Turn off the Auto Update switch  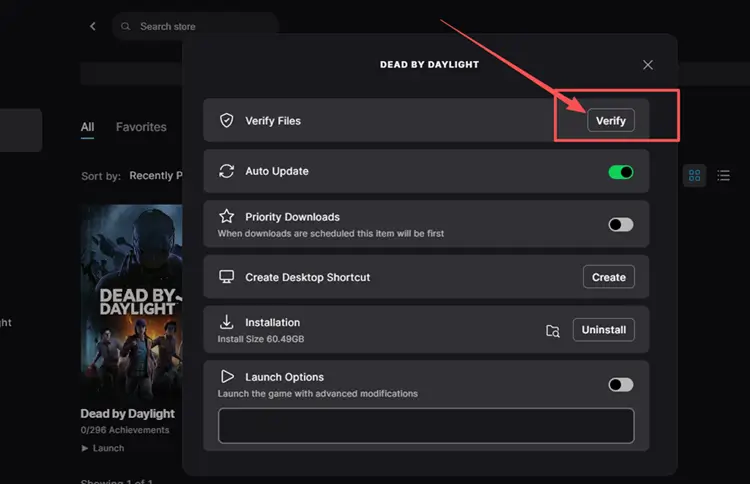point(621,172)
